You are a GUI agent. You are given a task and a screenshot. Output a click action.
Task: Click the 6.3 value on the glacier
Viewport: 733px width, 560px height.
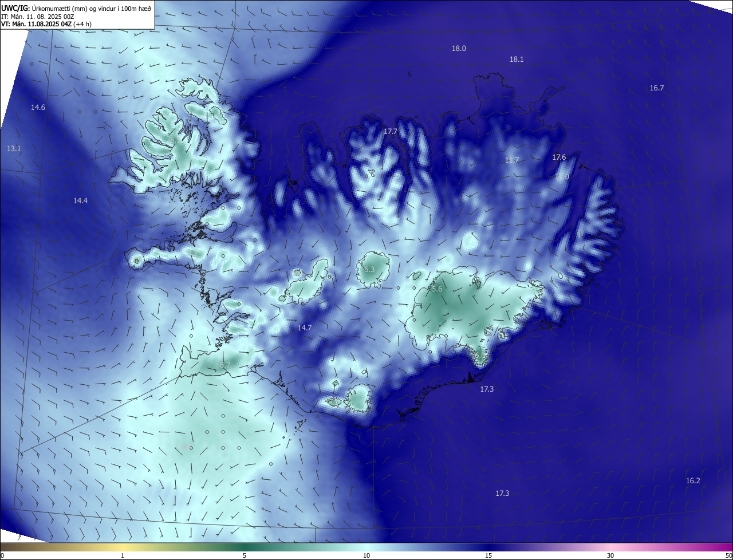[369, 270]
